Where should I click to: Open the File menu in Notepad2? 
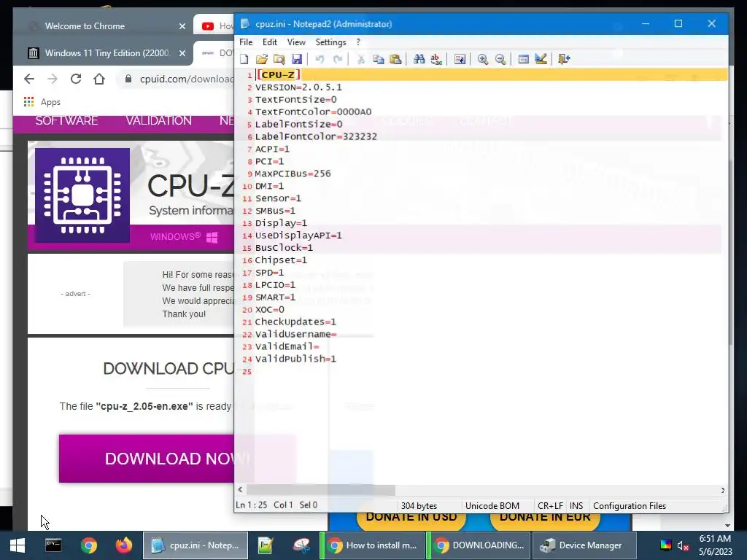point(246,42)
